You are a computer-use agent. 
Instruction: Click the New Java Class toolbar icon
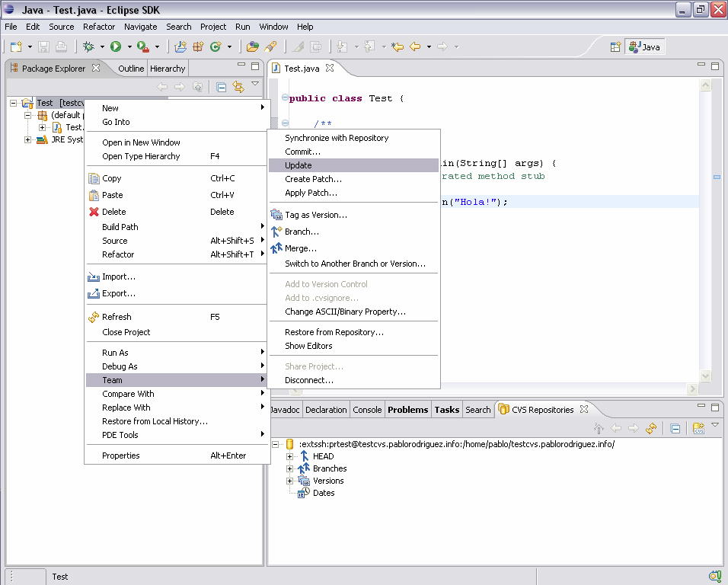click(x=216, y=46)
